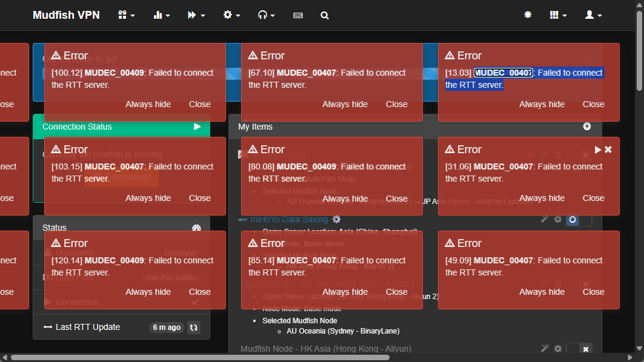Close the [120.14] MUDEC_00409 error

pyautogui.click(x=199, y=292)
